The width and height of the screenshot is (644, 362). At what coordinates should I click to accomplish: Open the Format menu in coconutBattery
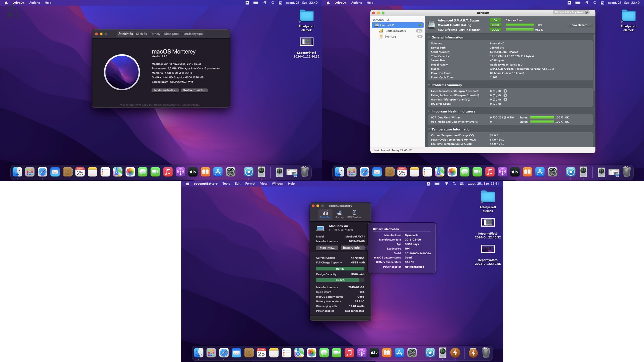(x=250, y=184)
